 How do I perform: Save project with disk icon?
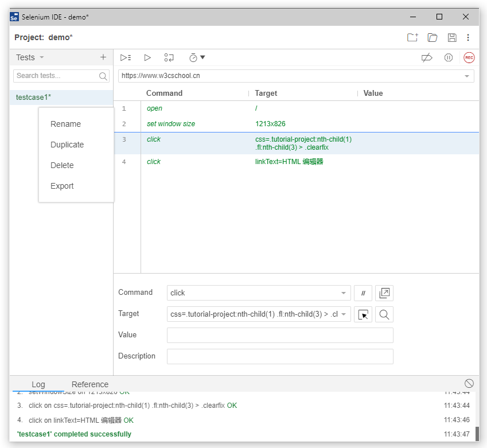tap(452, 37)
